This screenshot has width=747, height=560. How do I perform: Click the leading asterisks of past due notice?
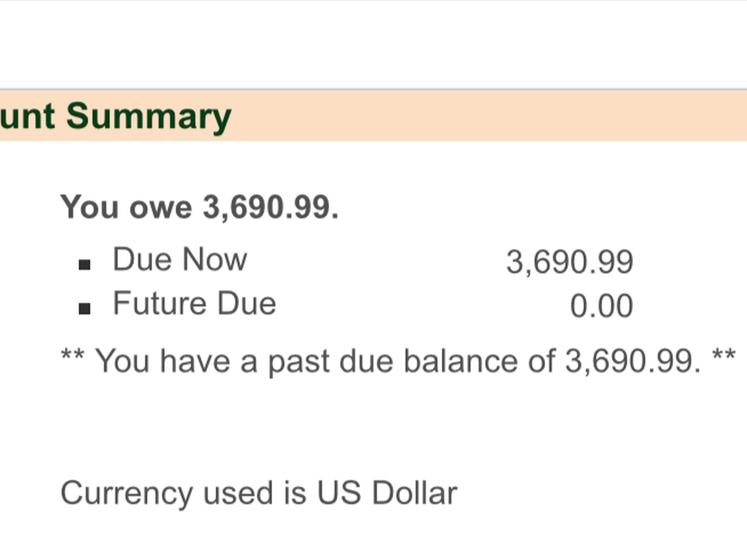pos(73,358)
